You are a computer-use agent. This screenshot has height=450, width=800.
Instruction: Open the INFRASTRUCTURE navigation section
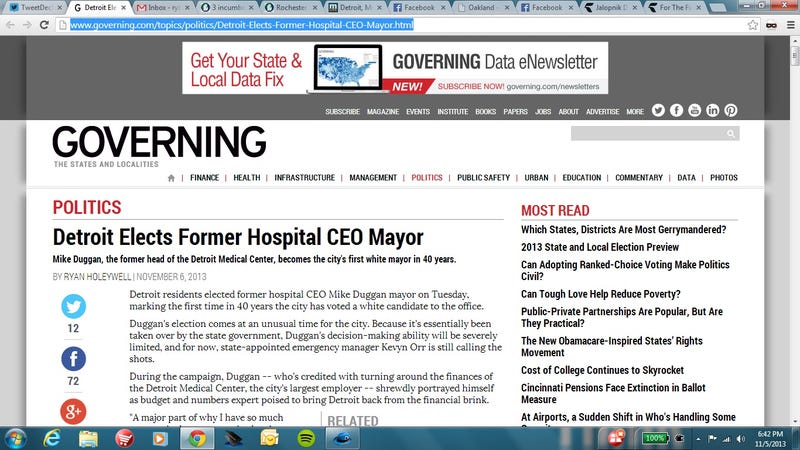coord(305,178)
